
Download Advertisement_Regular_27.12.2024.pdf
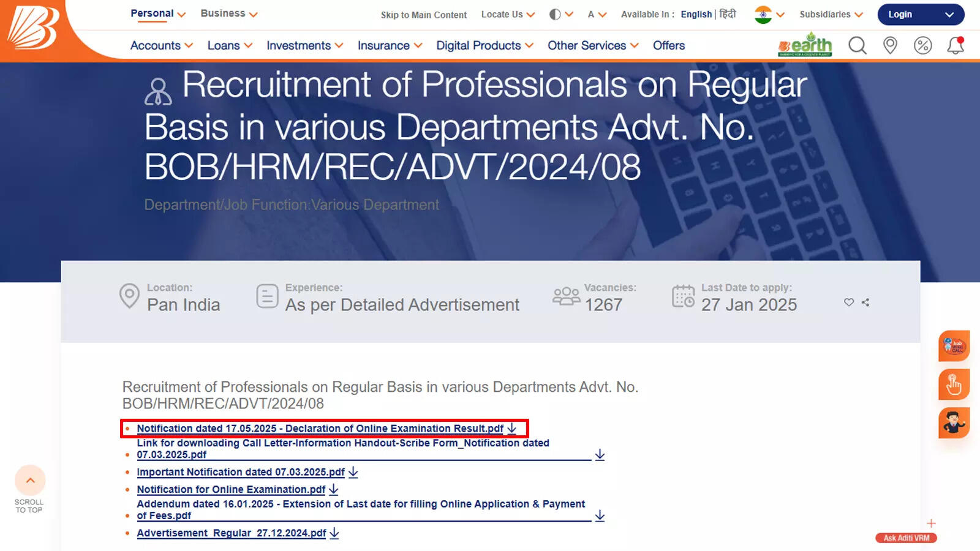[232, 533]
